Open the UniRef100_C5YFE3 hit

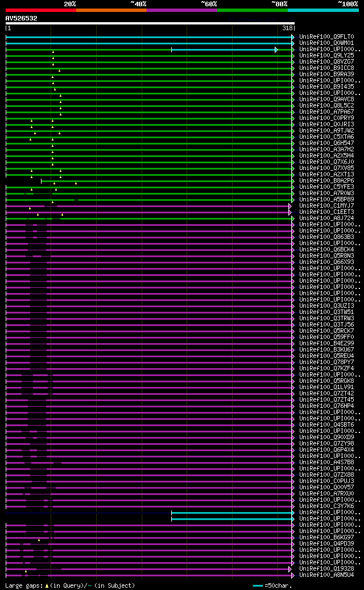[326, 187]
